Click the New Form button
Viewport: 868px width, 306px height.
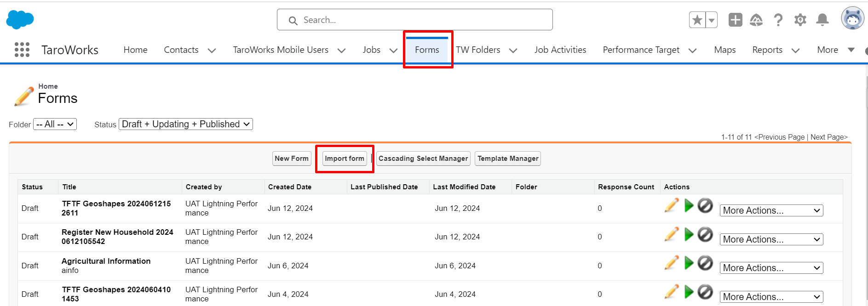[x=291, y=159]
